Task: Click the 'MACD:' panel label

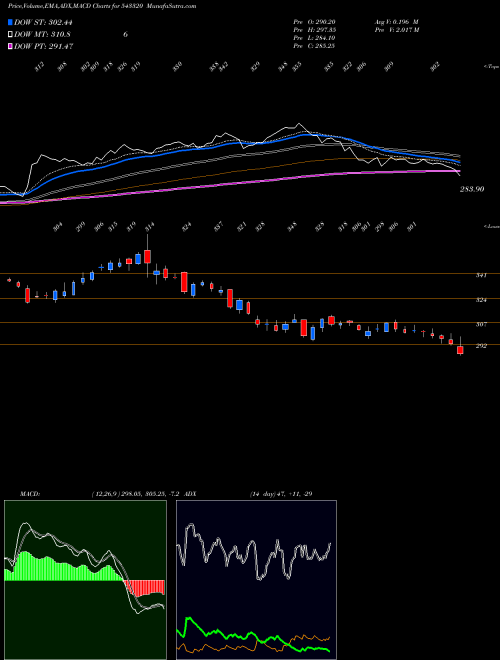Action: point(30,494)
